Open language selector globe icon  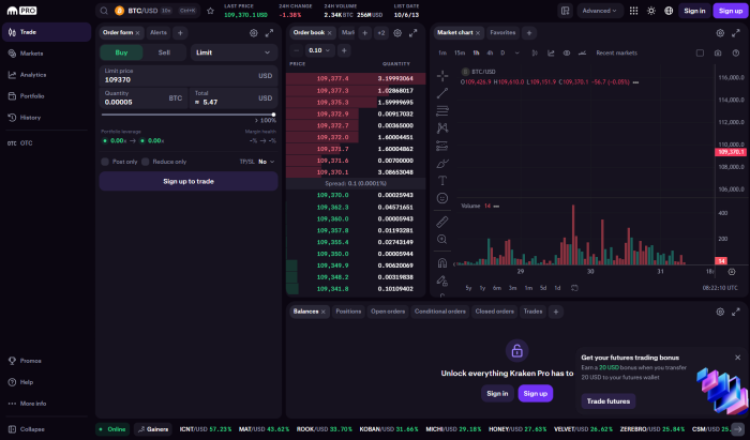(x=669, y=11)
